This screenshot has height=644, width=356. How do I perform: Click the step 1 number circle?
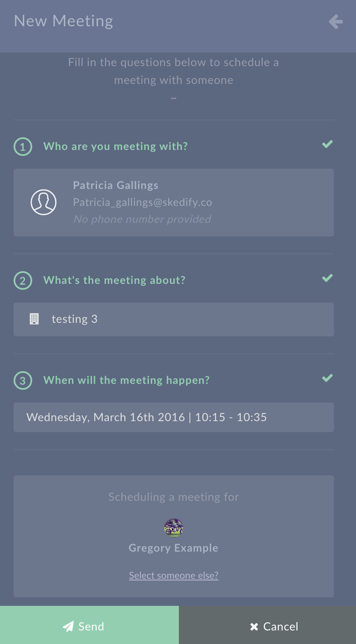click(x=23, y=147)
